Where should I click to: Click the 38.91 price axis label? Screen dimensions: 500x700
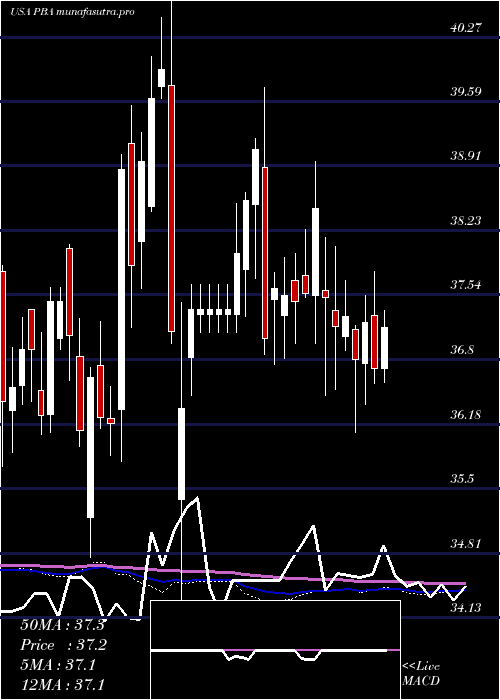(x=466, y=156)
